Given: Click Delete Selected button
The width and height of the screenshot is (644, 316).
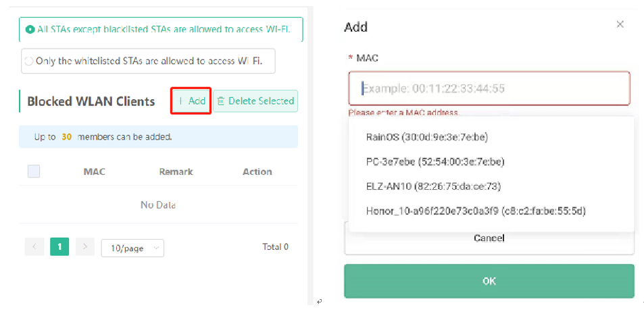Looking at the screenshot, I should coord(255,101).
